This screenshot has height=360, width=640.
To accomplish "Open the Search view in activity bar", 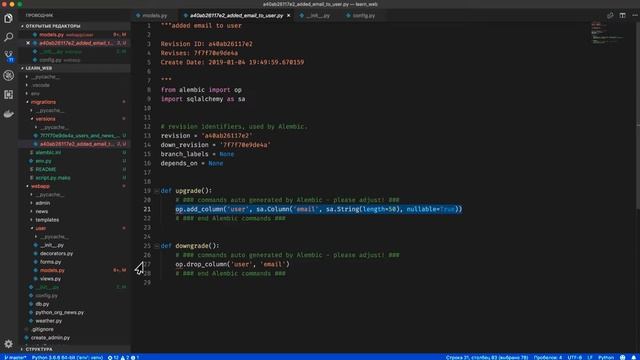I will coord(8,37).
